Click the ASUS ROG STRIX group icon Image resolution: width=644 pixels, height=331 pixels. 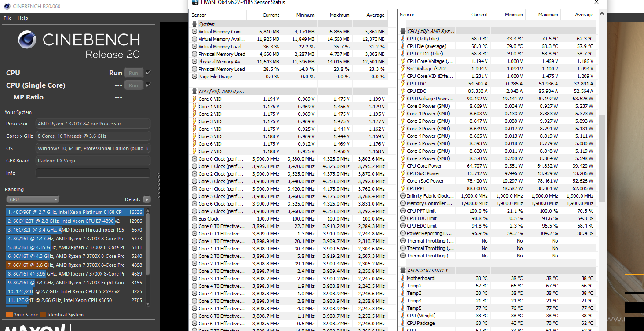pyautogui.click(x=403, y=271)
